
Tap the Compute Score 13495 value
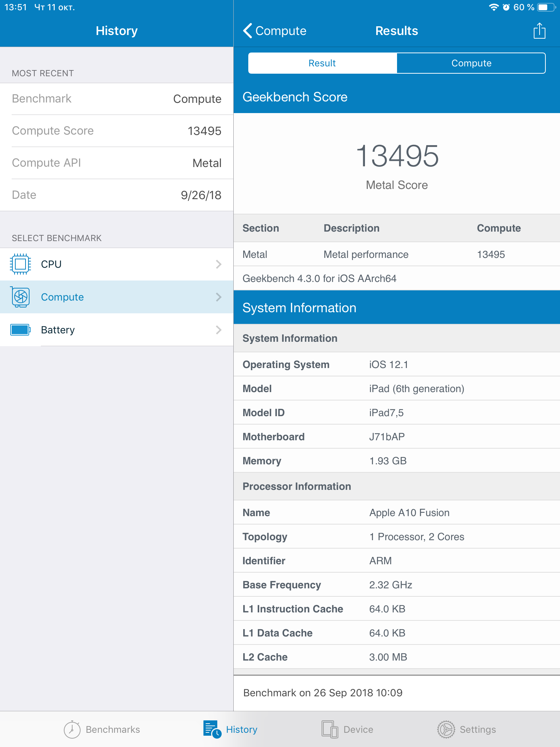204,131
